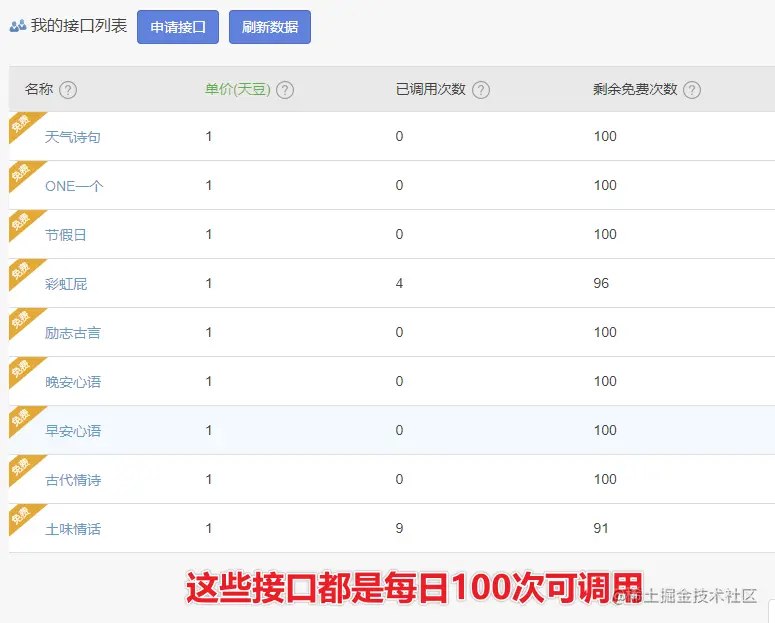Open the 节假日 interface link
775x623 pixels.
[x=66, y=235]
